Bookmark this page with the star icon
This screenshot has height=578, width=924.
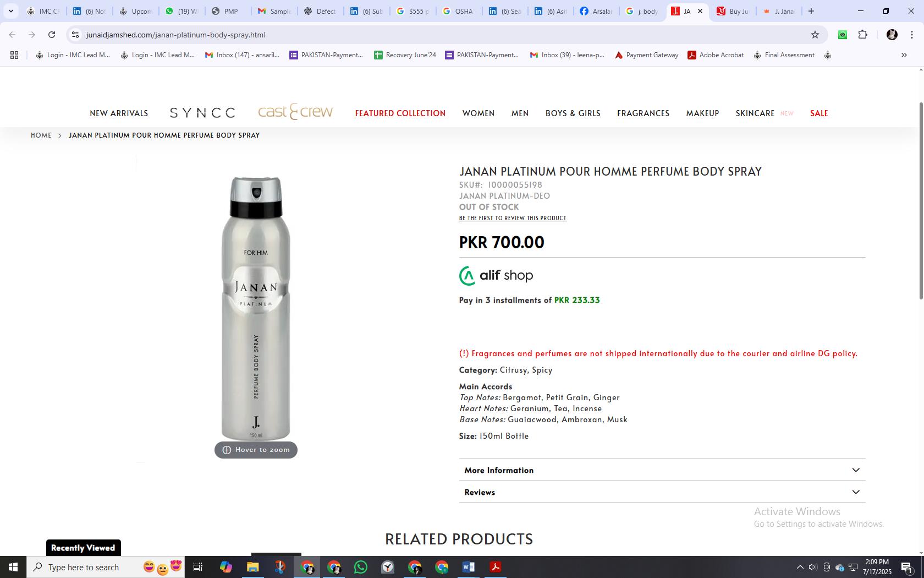tap(815, 35)
